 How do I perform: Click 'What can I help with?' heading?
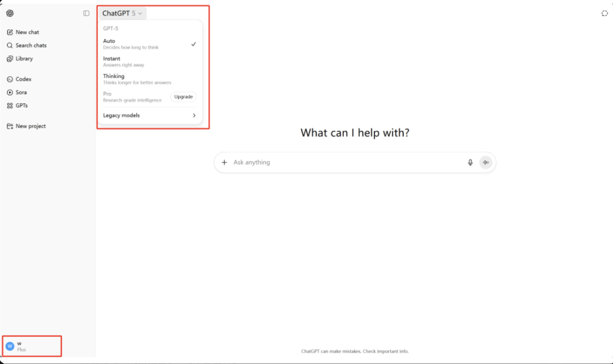[355, 133]
